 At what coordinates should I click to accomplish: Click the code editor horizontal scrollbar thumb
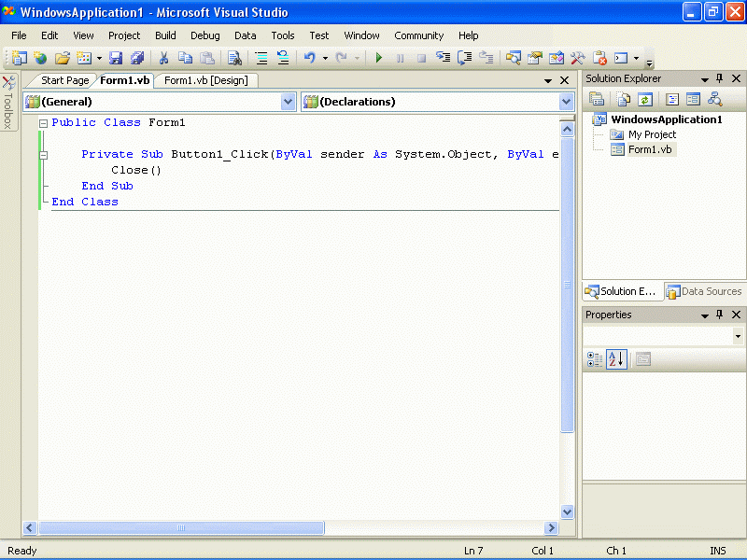pyautogui.click(x=181, y=527)
